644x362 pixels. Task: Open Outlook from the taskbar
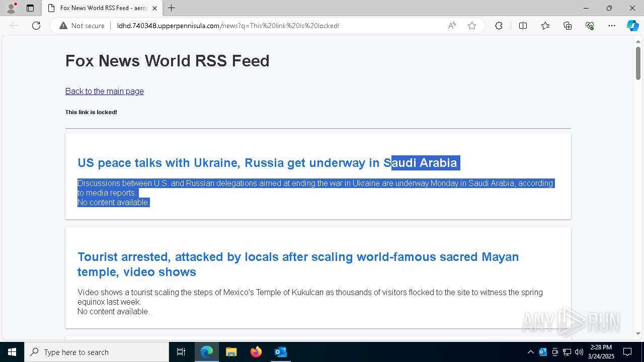pos(280,352)
